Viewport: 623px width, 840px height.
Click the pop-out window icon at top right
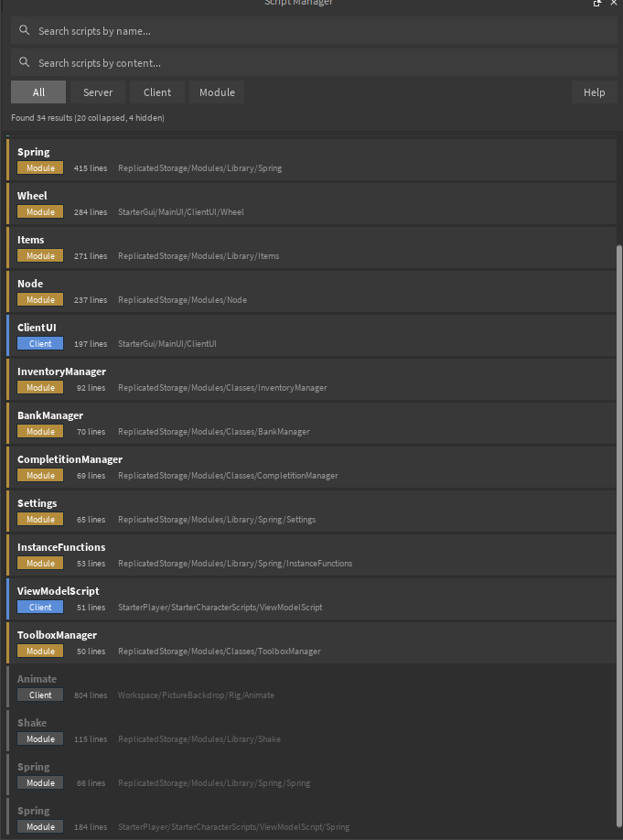[596, 4]
